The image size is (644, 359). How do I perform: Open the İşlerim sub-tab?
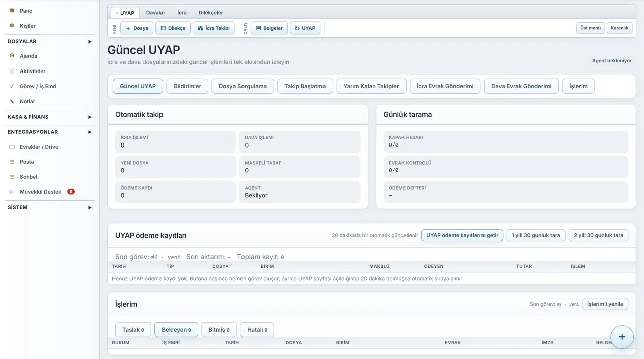[578, 86]
